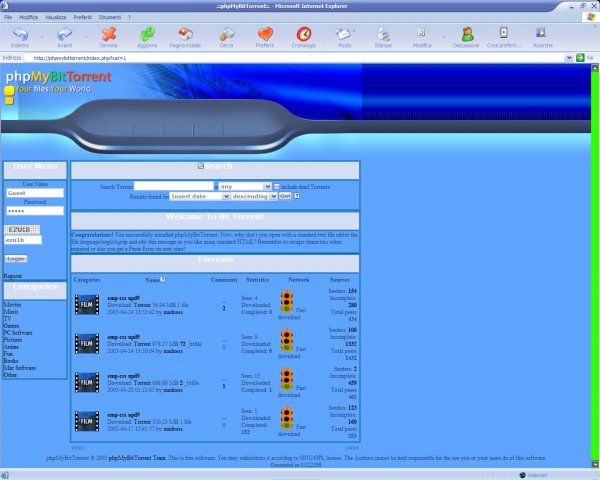The image size is (600, 480).
Task: Click the Stampa (print) toolbar icon
Action: pos(383,37)
